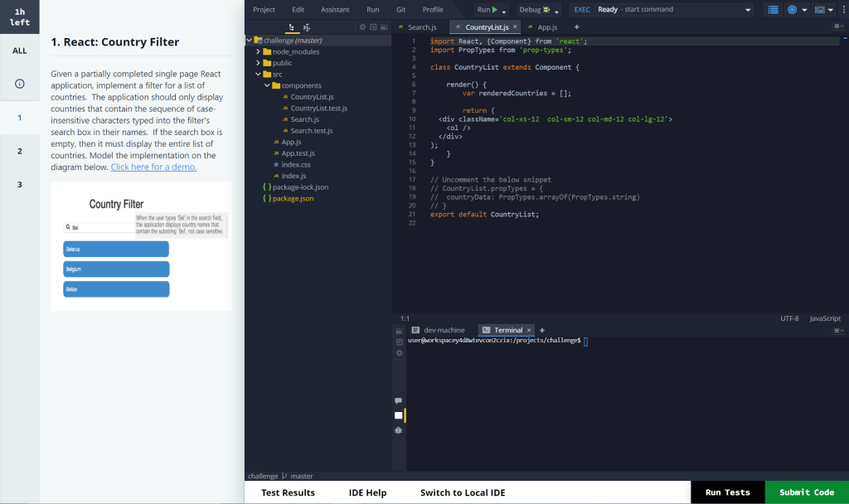Screen dimensions: 849x504
Task: Open a new editor tab with plus icon
Action: (576, 26)
